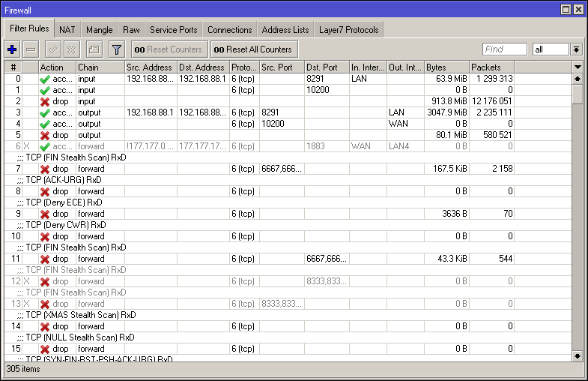Image resolution: width=588 pixels, height=381 pixels.
Task: Click the Disable rule X icon
Action: [x=71, y=49]
